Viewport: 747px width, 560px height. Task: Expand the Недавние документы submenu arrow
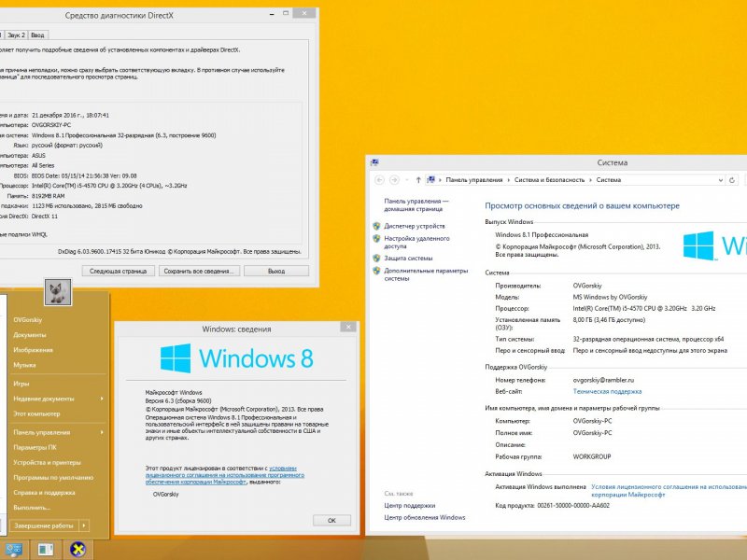coord(102,399)
